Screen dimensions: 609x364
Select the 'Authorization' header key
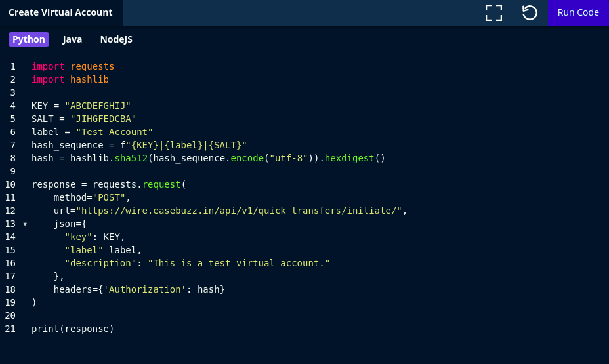coord(145,289)
